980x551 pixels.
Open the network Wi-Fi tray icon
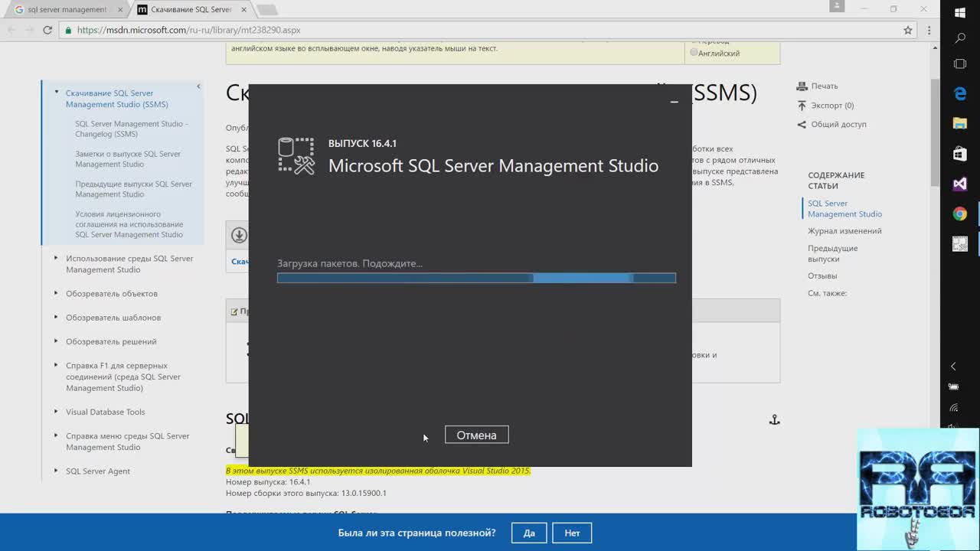(953, 408)
